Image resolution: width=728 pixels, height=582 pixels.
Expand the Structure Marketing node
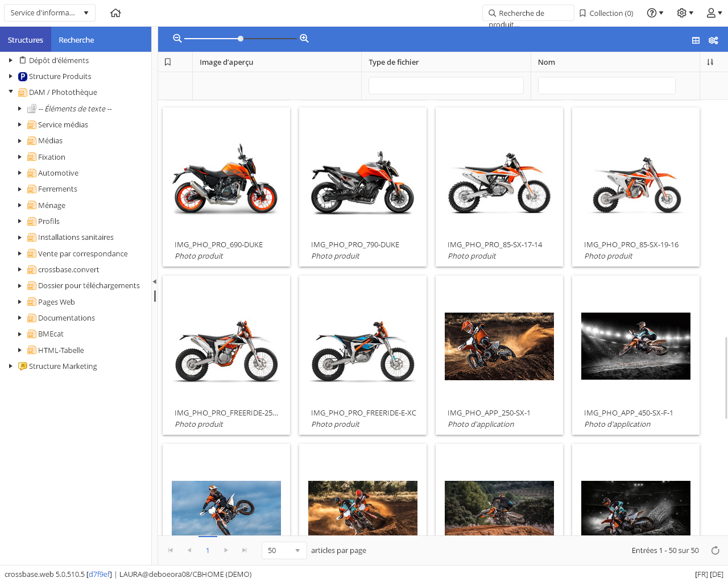(x=11, y=366)
